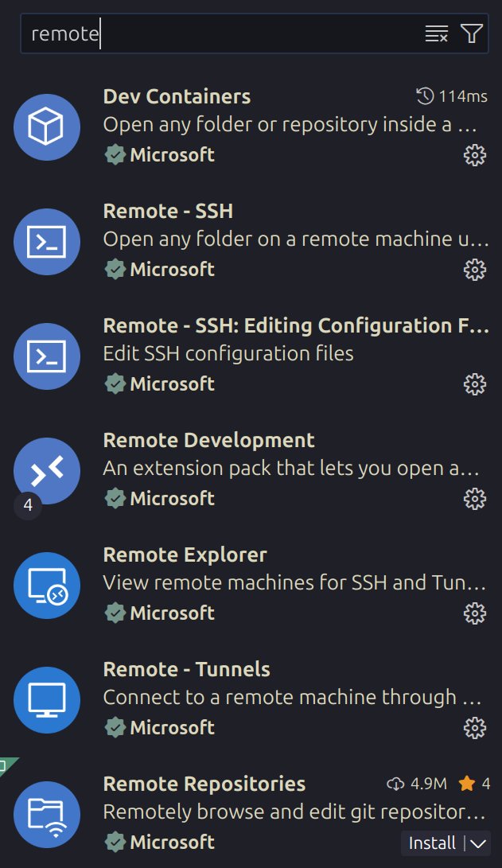Viewport: 502px width, 868px height.
Task: Select the Remote Development title
Action: [x=208, y=441]
